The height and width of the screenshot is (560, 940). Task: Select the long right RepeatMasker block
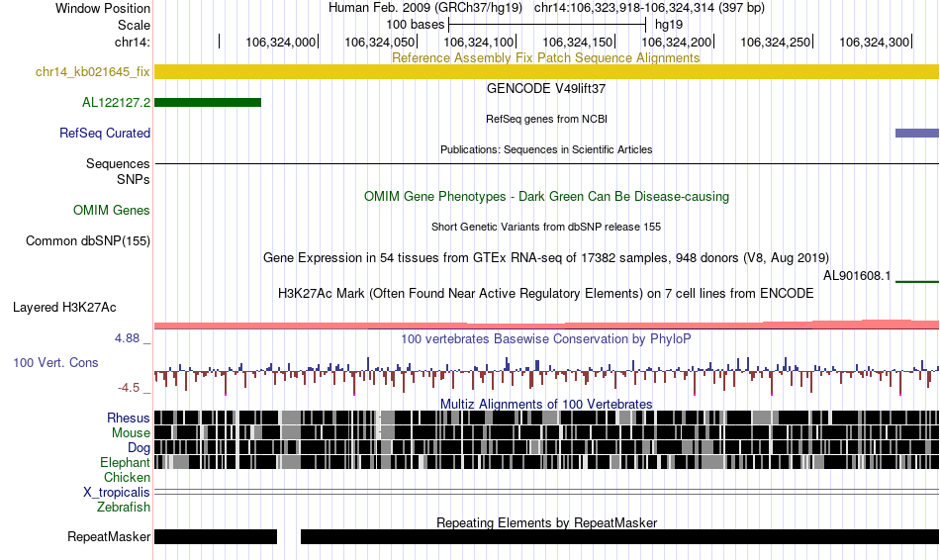click(x=619, y=536)
